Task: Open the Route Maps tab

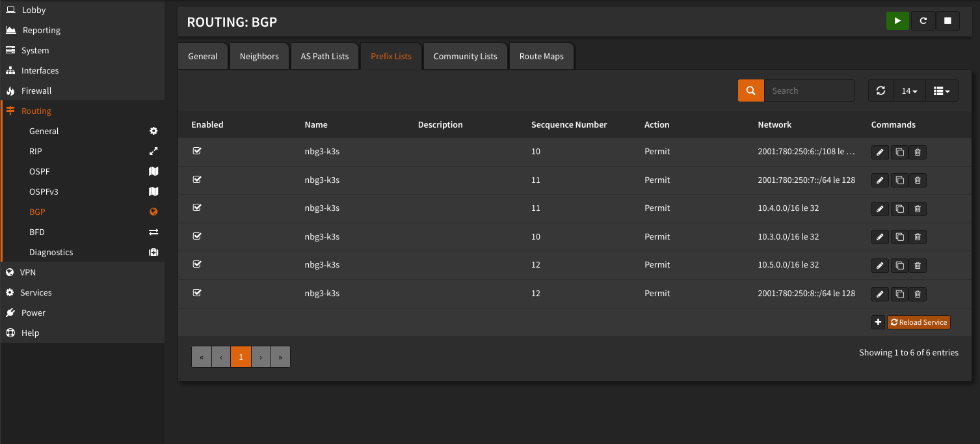Action: pyautogui.click(x=541, y=57)
